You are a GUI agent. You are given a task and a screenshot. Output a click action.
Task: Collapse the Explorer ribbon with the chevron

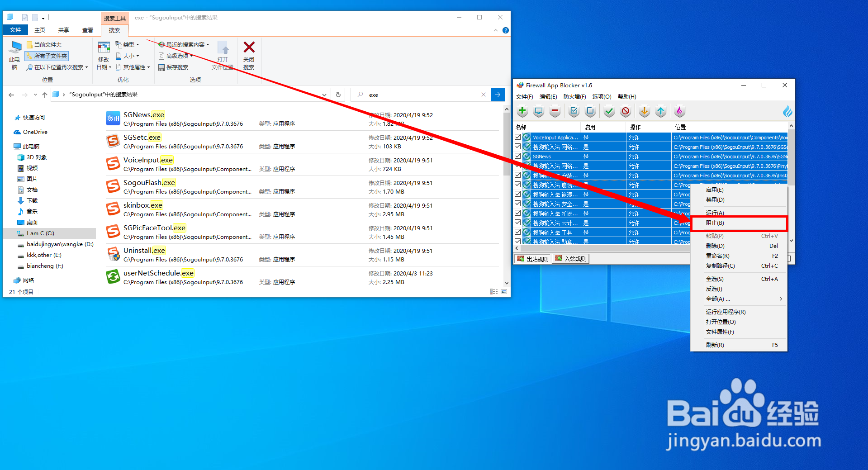coord(496,30)
